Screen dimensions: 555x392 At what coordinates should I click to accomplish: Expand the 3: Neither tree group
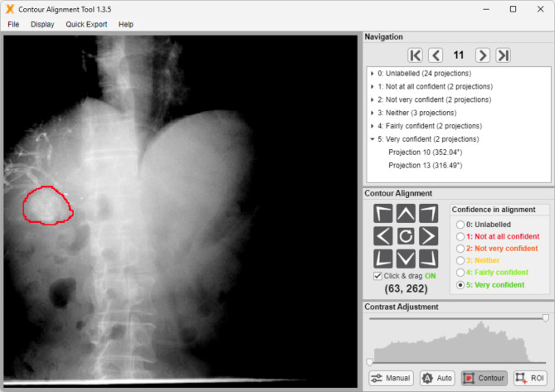pyautogui.click(x=372, y=113)
